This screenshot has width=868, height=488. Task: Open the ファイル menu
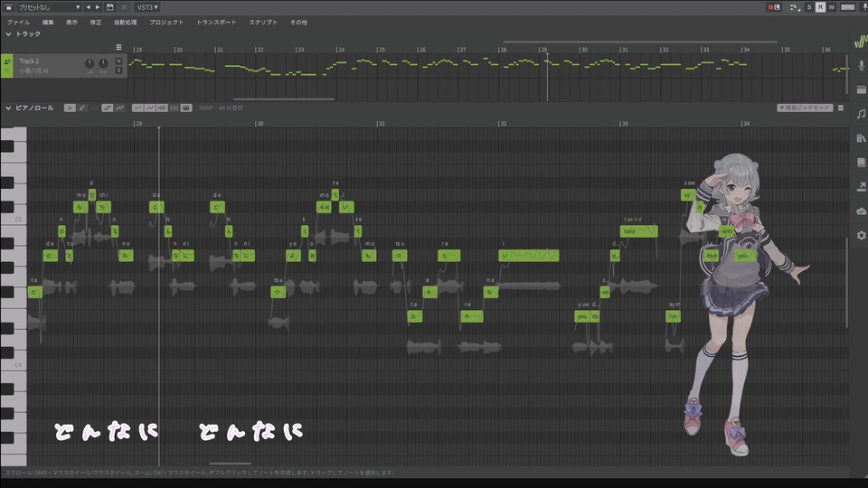click(x=18, y=22)
